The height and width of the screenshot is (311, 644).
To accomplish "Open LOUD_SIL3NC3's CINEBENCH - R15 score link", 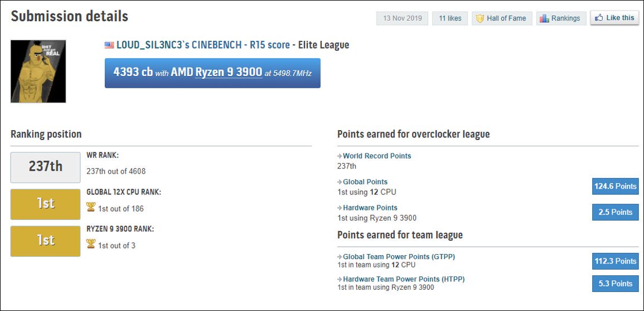I will (203, 45).
